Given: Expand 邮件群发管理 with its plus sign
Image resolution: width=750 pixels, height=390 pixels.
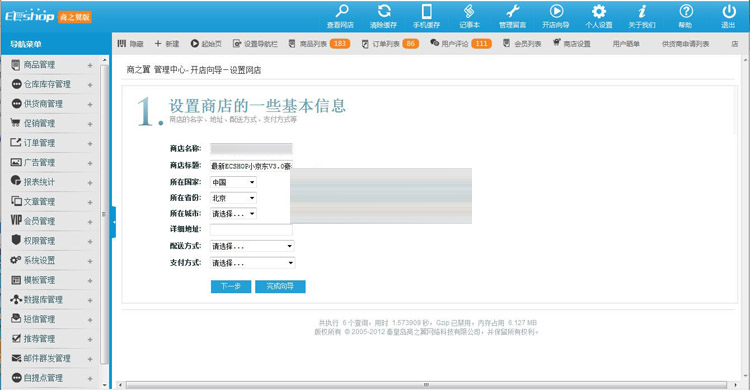Looking at the screenshot, I should click(x=90, y=359).
